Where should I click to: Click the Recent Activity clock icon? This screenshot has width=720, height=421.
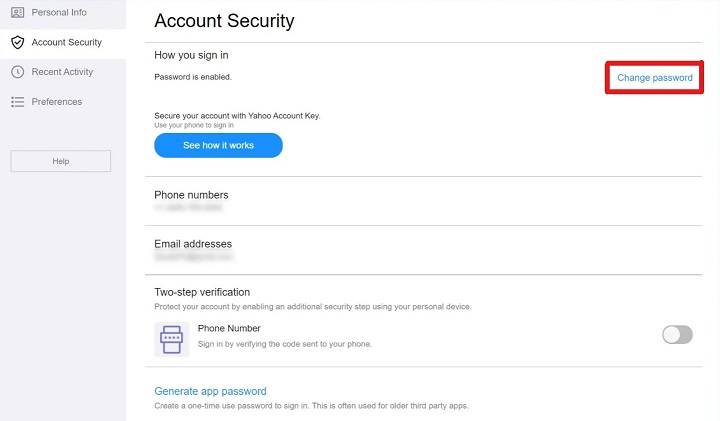pyautogui.click(x=17, y=72)
